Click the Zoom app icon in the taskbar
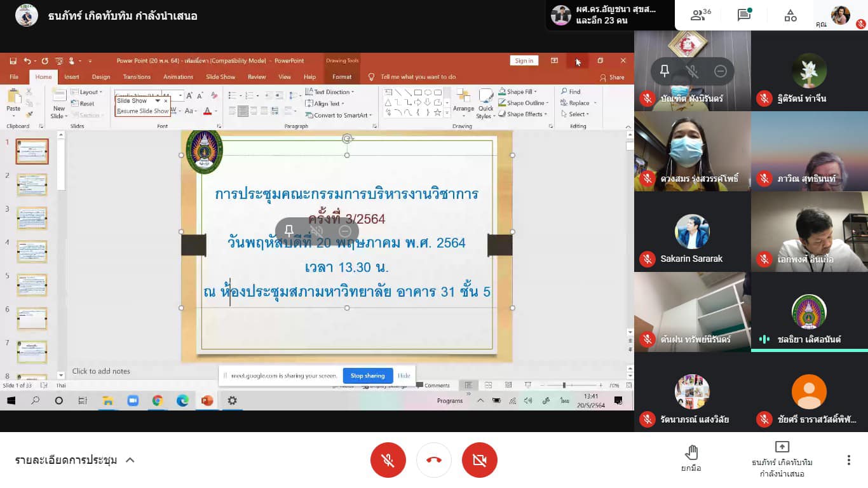This screenshot has width=868, height=488. point(133,400)
